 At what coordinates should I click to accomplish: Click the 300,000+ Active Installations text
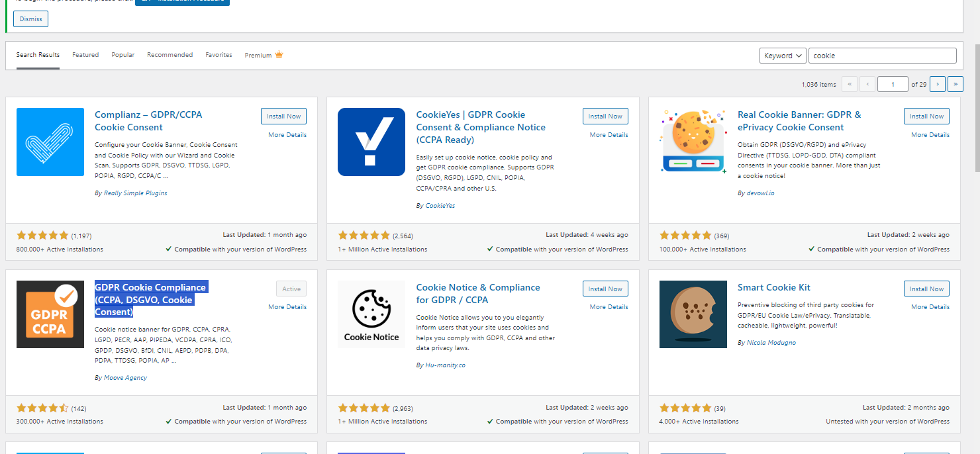[x=60, y=422]
